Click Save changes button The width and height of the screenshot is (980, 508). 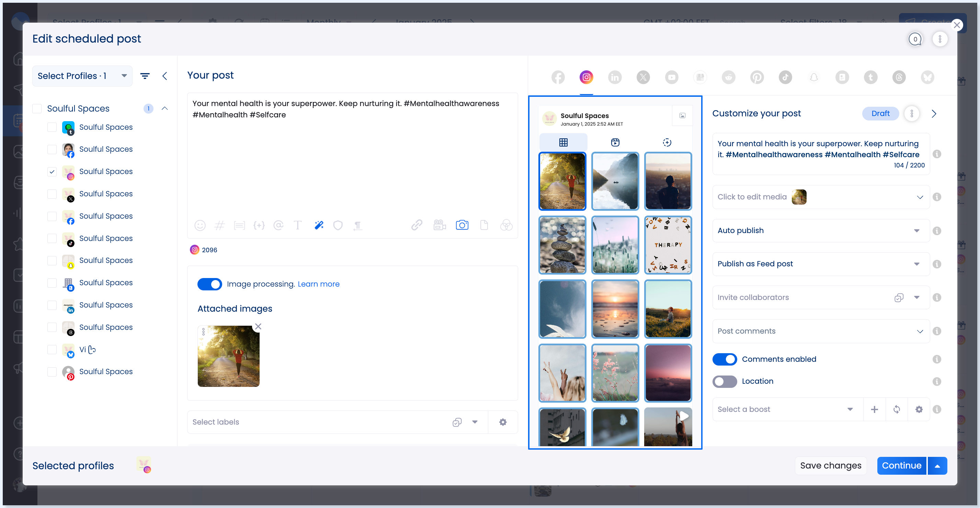(x=831, y=466)
